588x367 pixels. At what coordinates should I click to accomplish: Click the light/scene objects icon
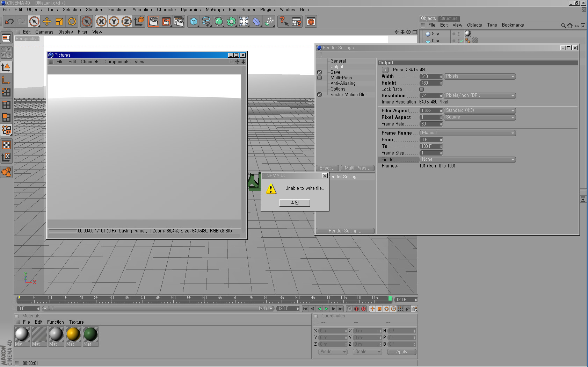[244, 22]
